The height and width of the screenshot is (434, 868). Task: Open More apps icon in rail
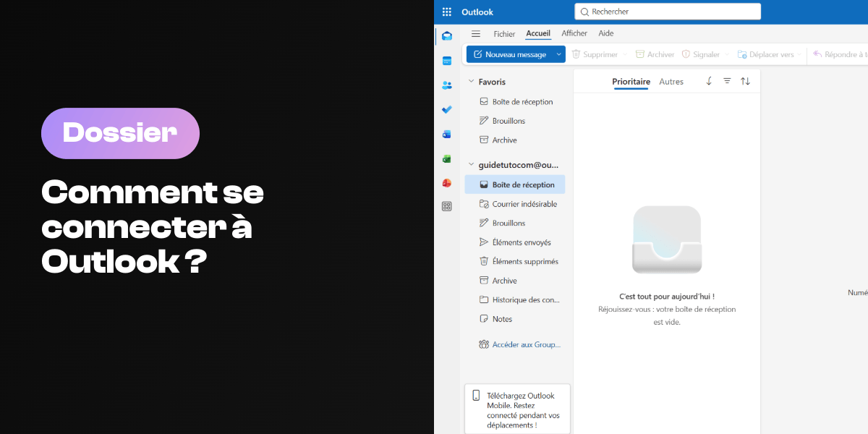447,207
